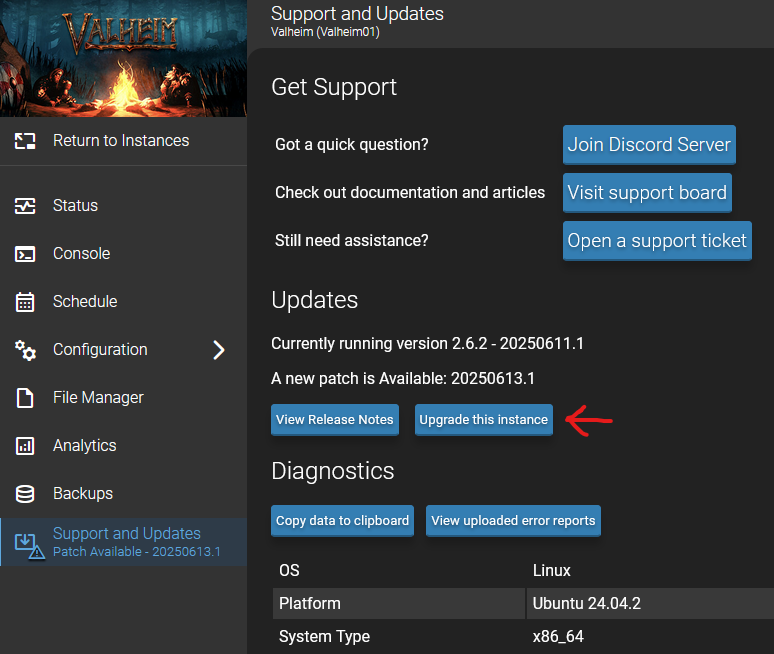Click 'Check out documentation and articles' text

point(410,192)
